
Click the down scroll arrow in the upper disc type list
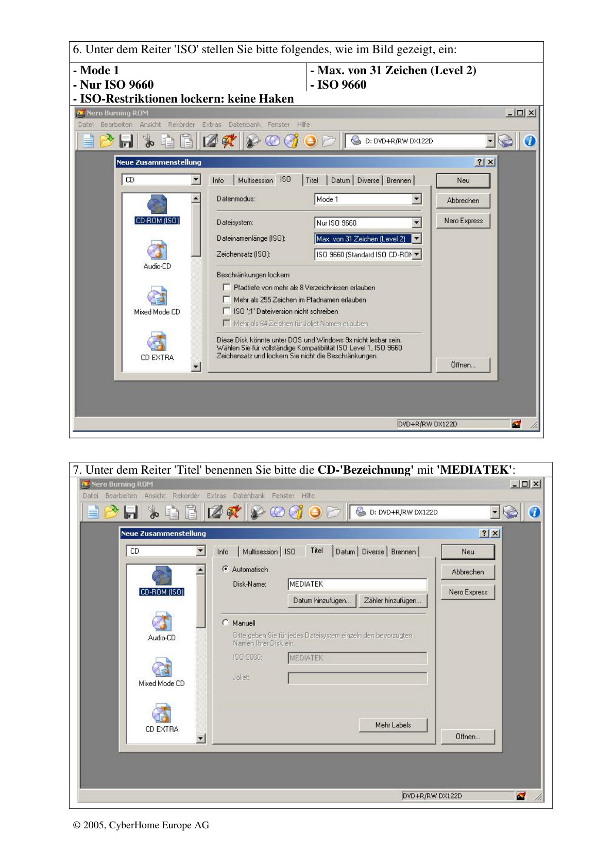click(x=196, y=367)
